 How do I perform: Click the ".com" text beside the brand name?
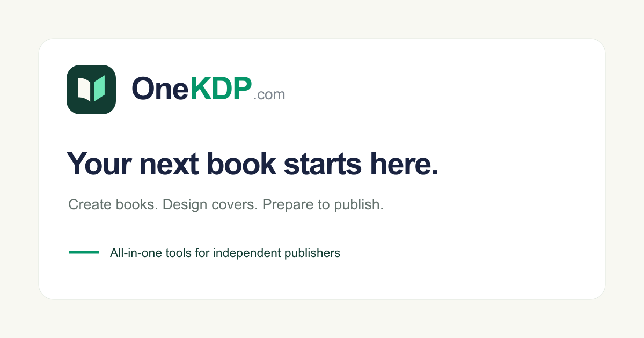click(x=269, y=95)
